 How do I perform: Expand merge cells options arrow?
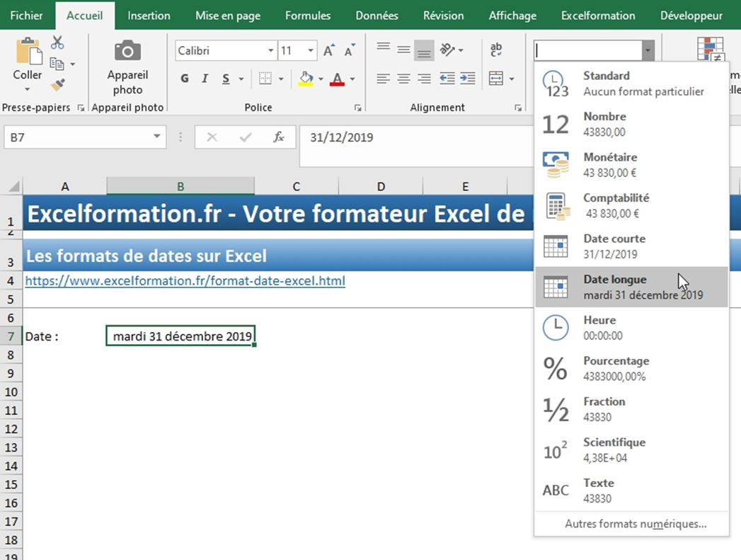[x=512, y=79]
